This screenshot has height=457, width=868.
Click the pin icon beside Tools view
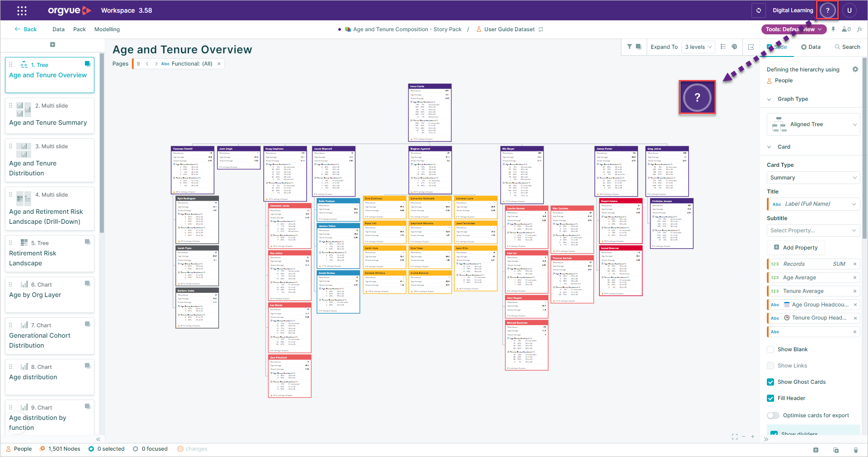[833, 29]
